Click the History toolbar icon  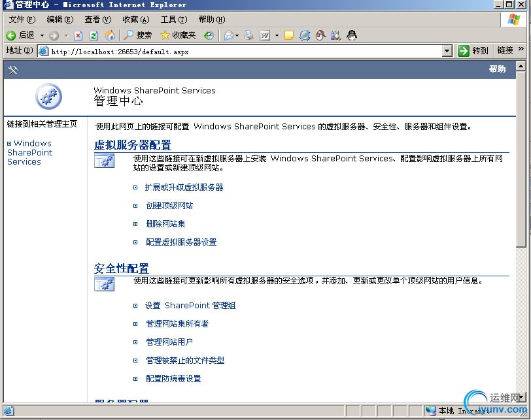(209, 35)
